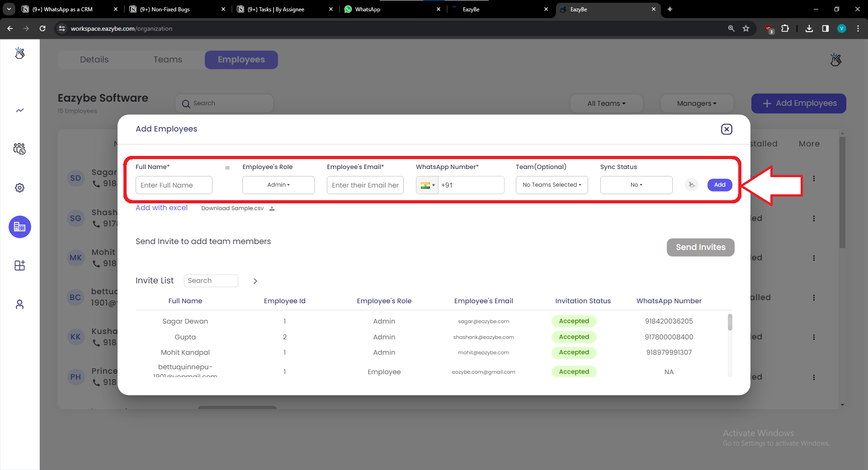Switch to the Details tab
The height and width of the screenshot is (470, 868).
click(94, 60)
